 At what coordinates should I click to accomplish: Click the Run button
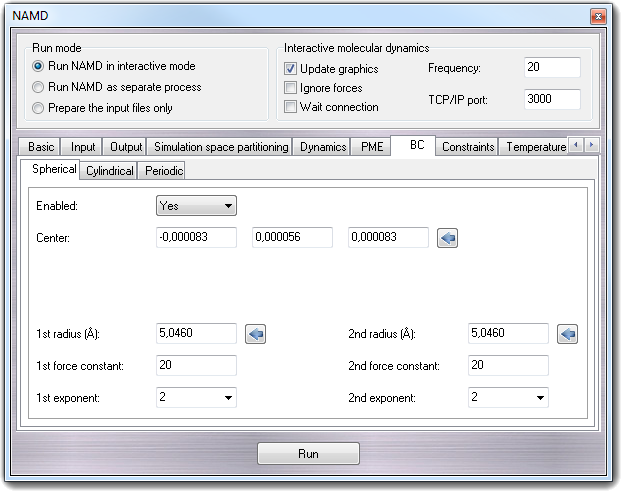308,453
